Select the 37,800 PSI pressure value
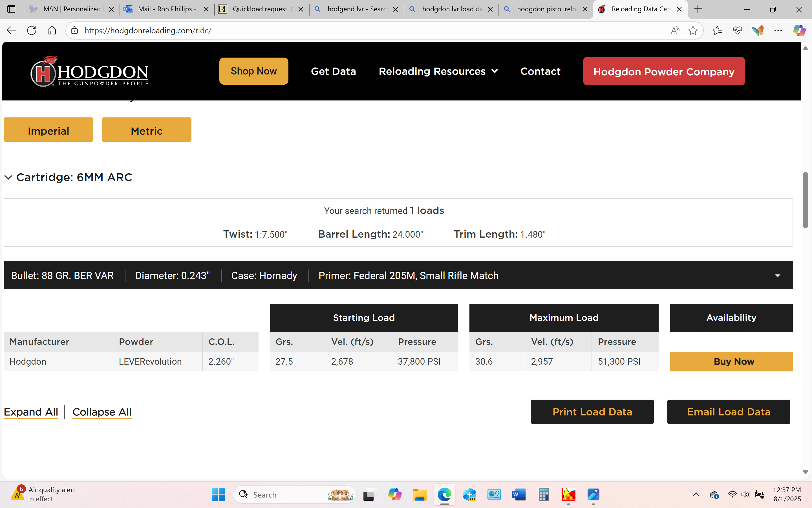The width and height of the screenshot is (812, 508). tap(419, 362)
